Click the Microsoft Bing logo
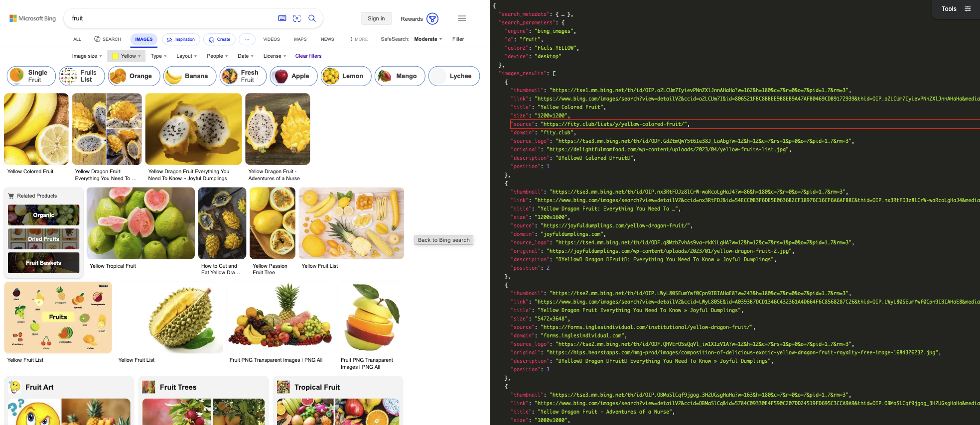This screenshot has height=425, width=980. (x=33, y=18)
